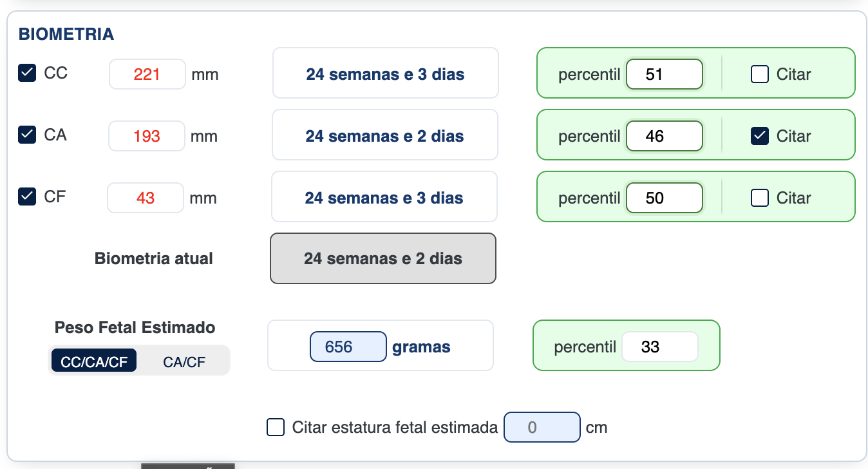
Task: Uncheck the CC measurement checkbox
Action: [27, 73]
